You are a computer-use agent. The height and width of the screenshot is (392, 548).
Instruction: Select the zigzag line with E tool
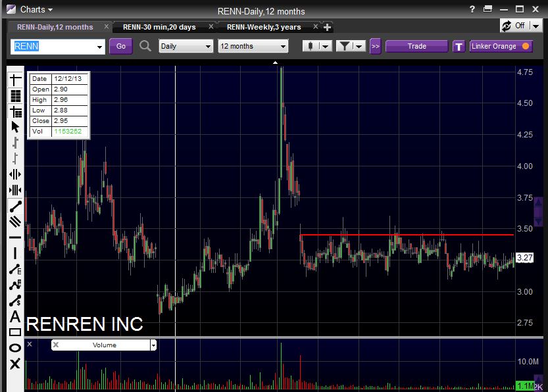[15, 285]
